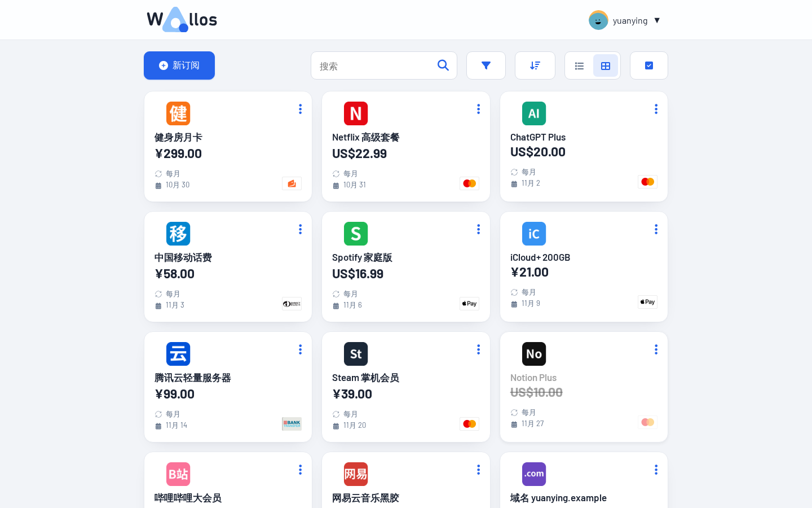Click the 域名 yuanying.example title
Screen dimensions: 812x508
point(558,498)
